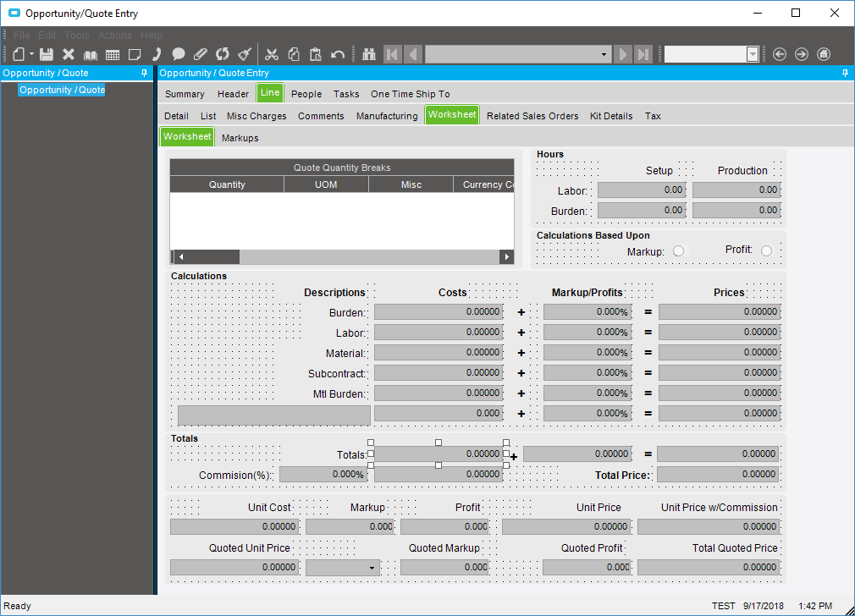The image size is (855, 616).
Task: Click the Undo arrow icon
Action: (x=338, y=54)
